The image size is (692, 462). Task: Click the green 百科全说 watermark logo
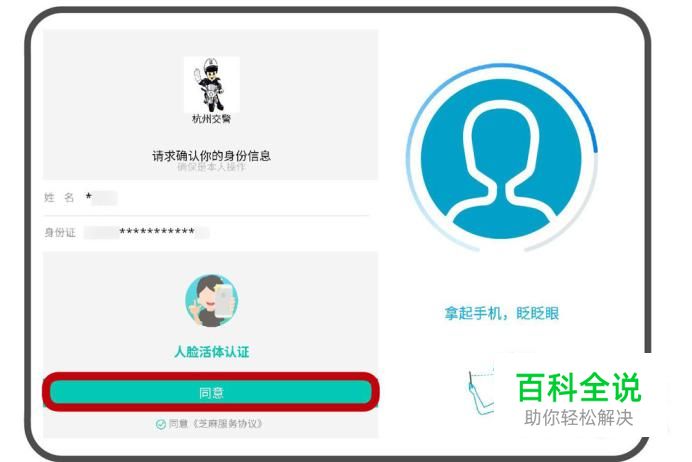click(578, 387)
